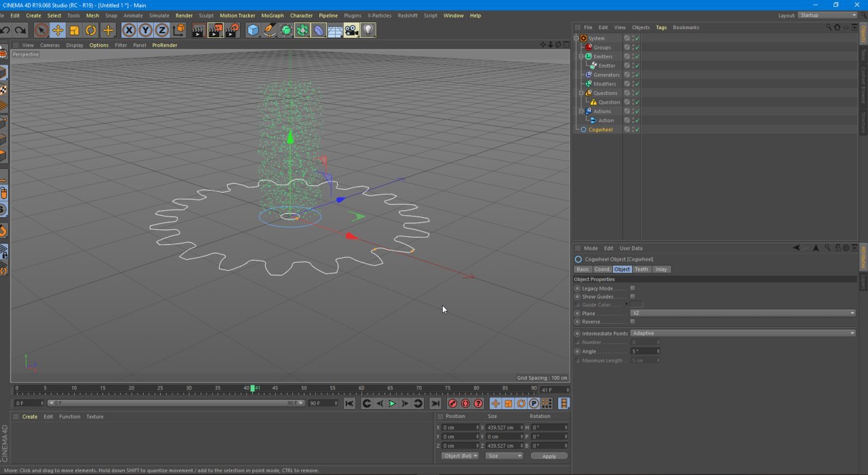Collapse the System tree node
This screenshot has width=868, height=475.
pyautogui.click(x=576, y=38)
